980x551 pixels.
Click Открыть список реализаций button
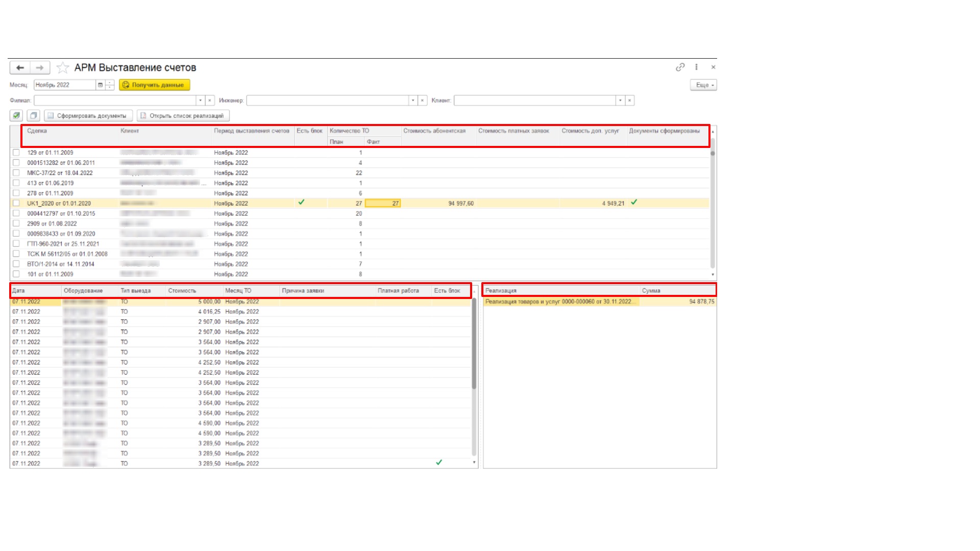183,116
